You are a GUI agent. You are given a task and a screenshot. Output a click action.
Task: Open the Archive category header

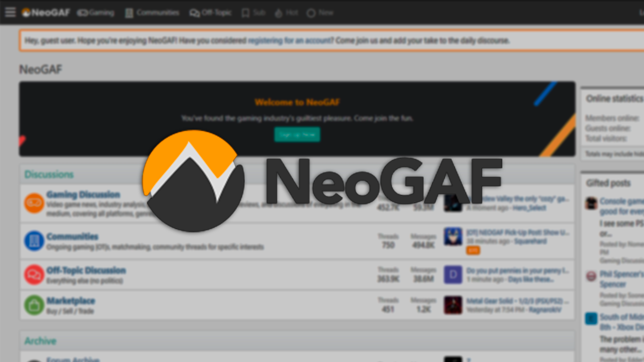click(x=40, y=341)
